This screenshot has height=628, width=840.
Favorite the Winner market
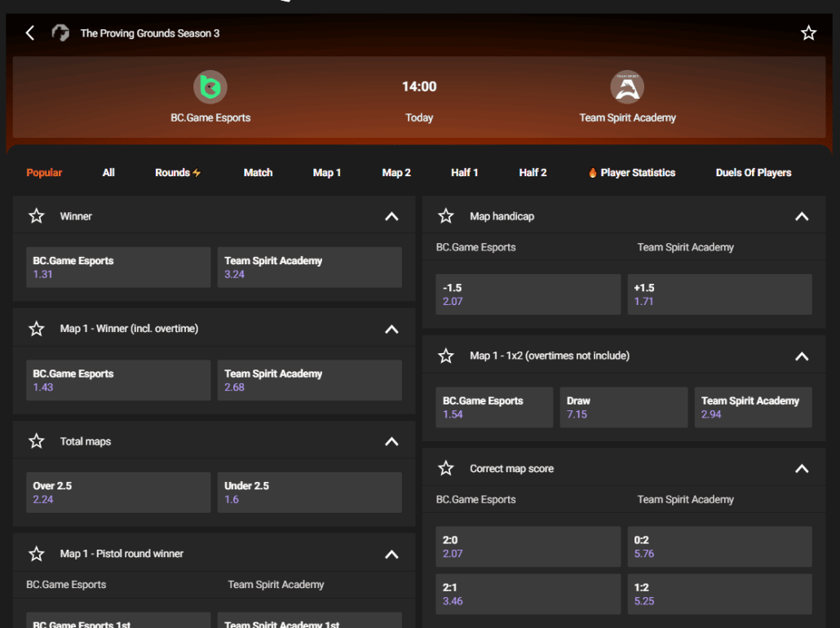coord(37,216)
